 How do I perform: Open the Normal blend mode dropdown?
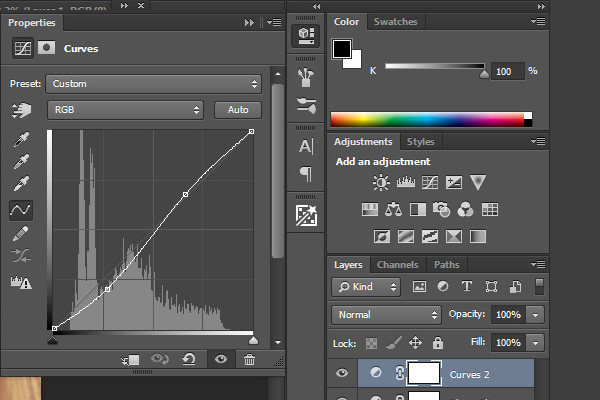[x=386, y=315]
